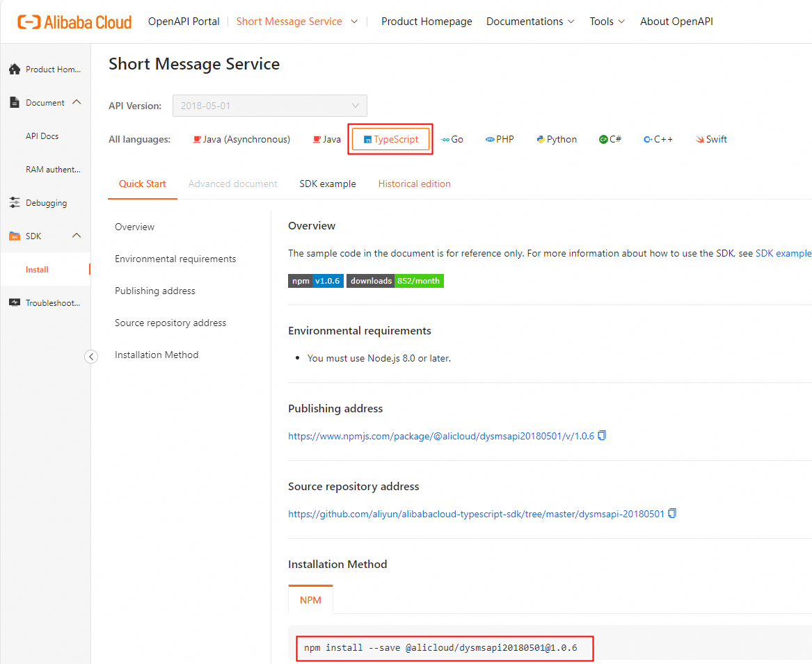Viewport: 812px width, 664px height.
Task: Select the Java (Asynchronous) language label
Action: pyautogui.click(x=246, y=139)
